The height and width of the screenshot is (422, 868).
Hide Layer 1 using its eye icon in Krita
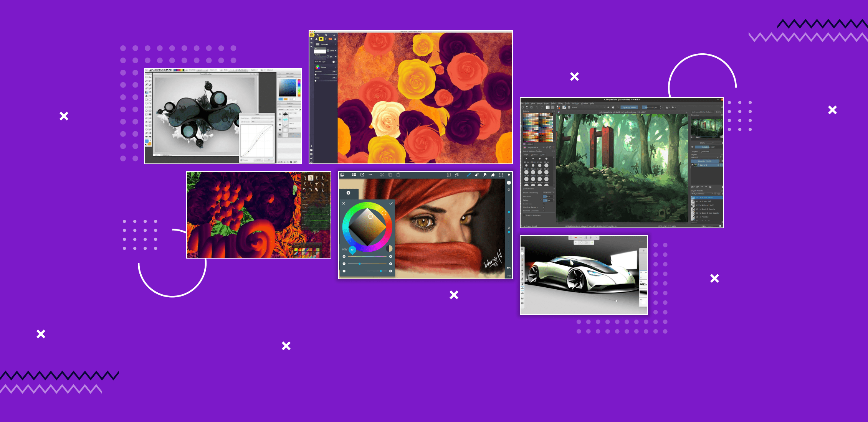tap(693, 165)
